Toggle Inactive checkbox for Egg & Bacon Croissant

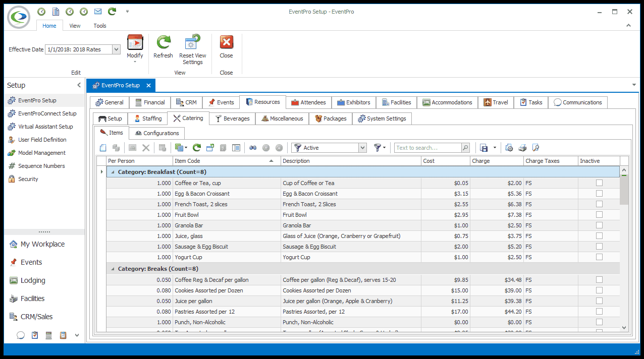click(599, 194)
